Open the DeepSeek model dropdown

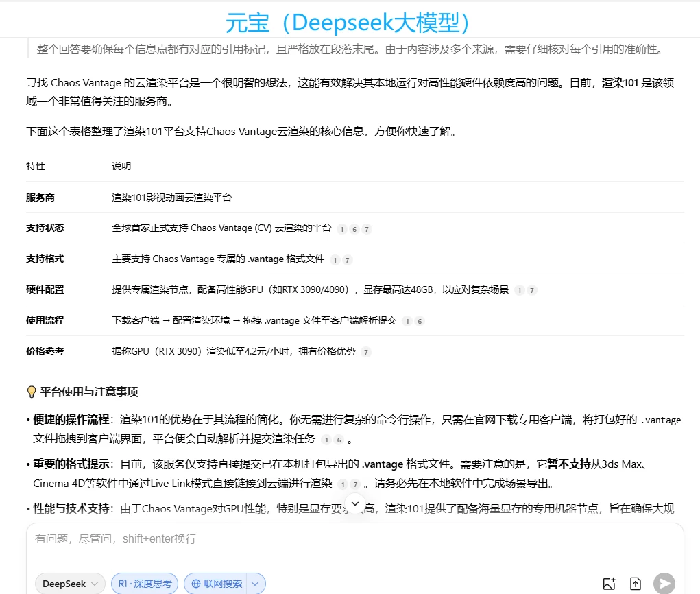pos(70,584)
